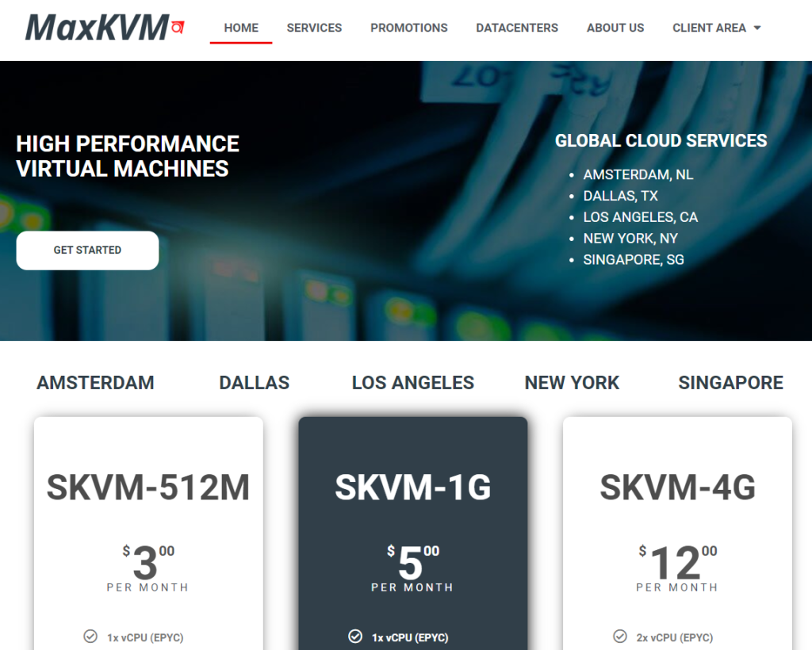Image resolution: width=812 pixels, height=650 pixels.
Task: Click the $3.00 per month price
Action: pos(148,568)
